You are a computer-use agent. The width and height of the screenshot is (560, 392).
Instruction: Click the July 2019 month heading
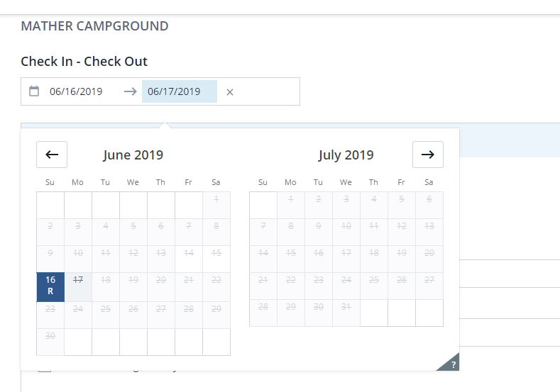click(x=346, y=155)
